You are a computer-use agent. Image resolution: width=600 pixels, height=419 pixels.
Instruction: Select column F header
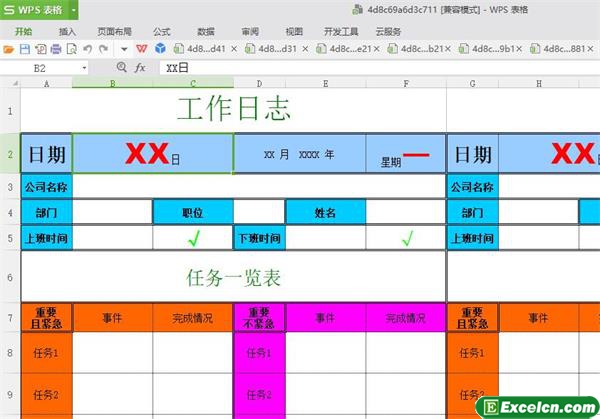[406, 83]
